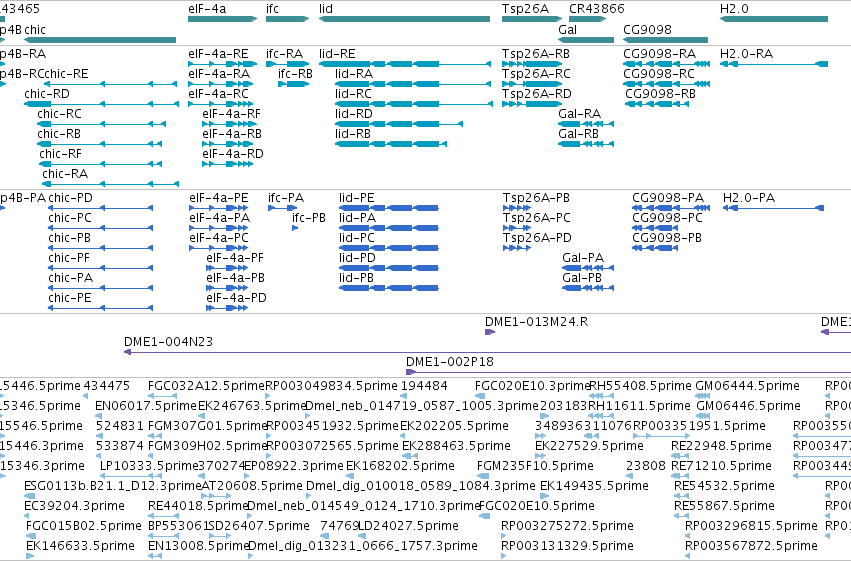Select transcript lid-RB
This screenshot has height=561, width=851.
click(391, 144)
